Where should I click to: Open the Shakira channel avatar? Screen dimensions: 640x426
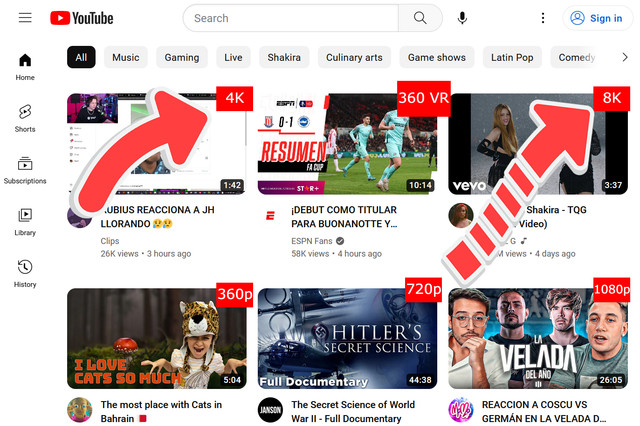click(x=461, y=215)
